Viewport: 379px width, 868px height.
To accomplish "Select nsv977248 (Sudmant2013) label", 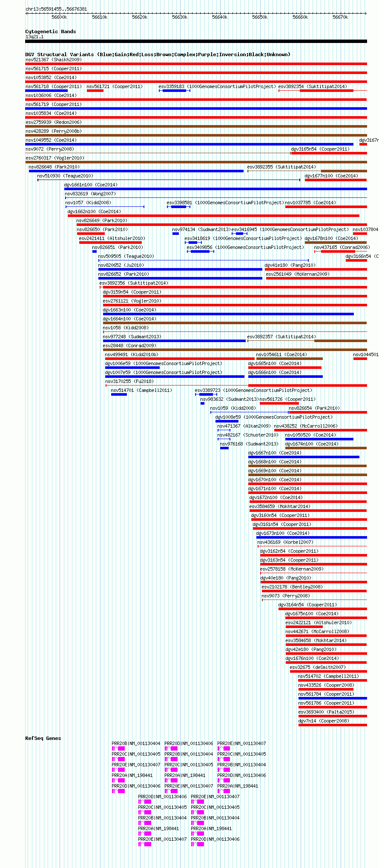I will click(132, 337).
